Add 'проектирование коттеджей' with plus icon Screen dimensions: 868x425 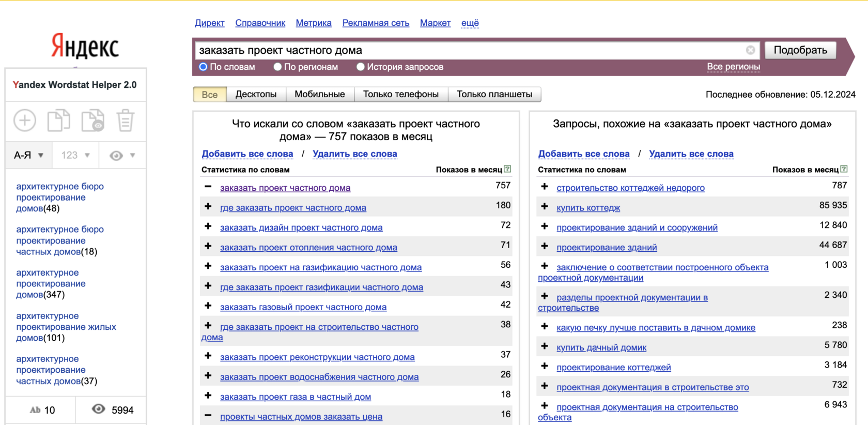(x=544, y=366)
